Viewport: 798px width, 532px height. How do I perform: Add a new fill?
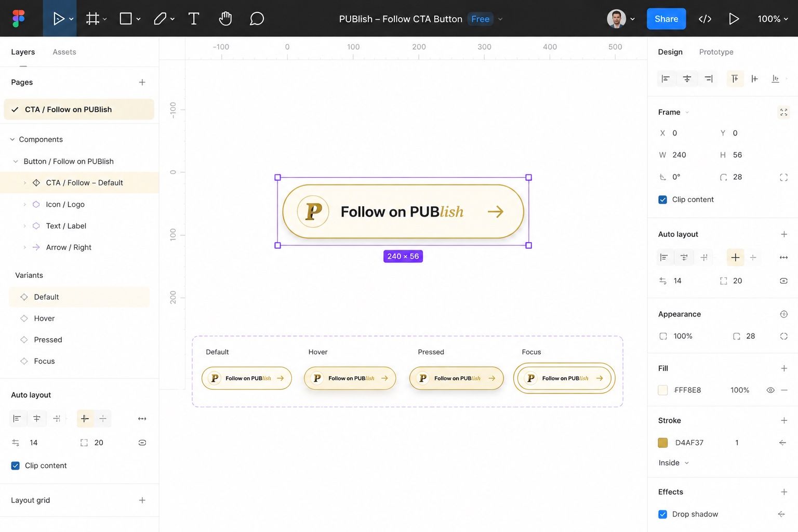click(x=784, y=368)
